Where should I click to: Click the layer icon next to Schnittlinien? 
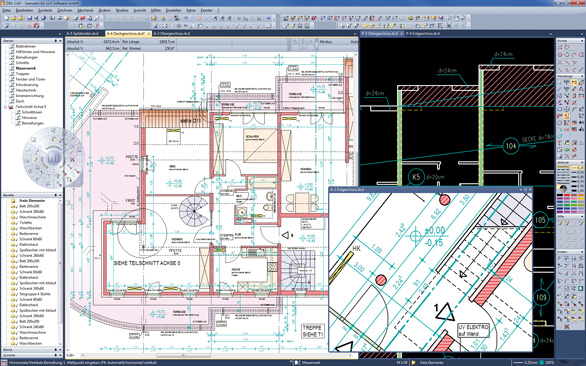18,112
